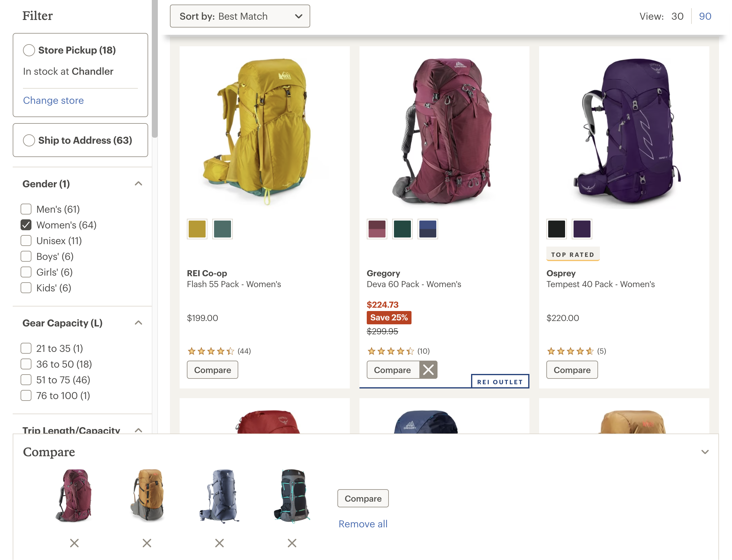
Task: Collapse the Compare tray with chevron
Action: coord(704,452)
